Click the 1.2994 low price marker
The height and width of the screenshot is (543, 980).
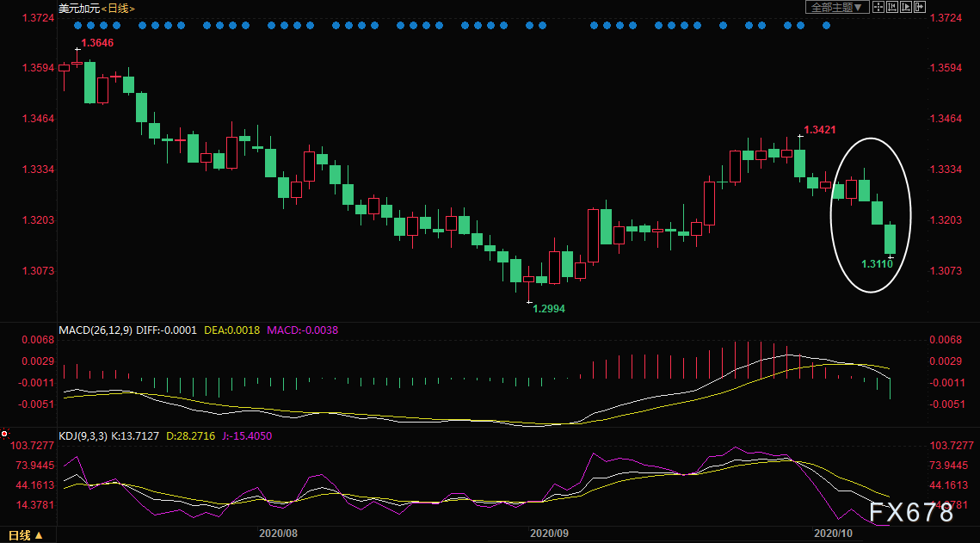[x=549, y=307]
